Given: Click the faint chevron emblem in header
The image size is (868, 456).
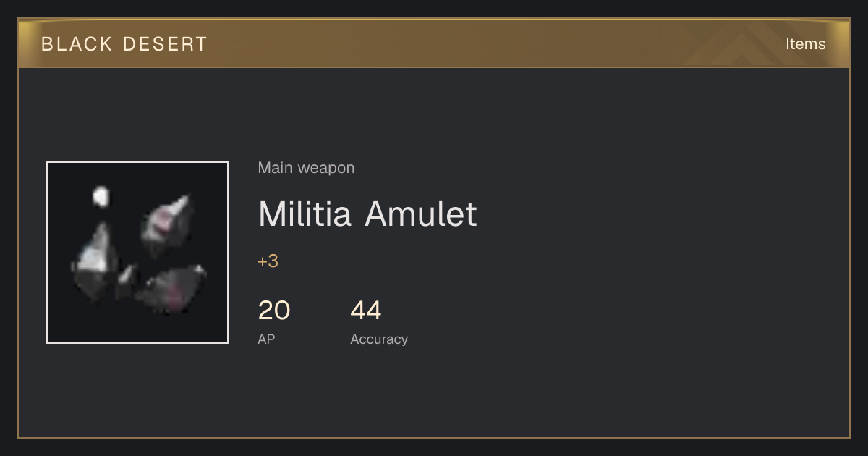Looking at the screenshot, I should click(752, 45).
